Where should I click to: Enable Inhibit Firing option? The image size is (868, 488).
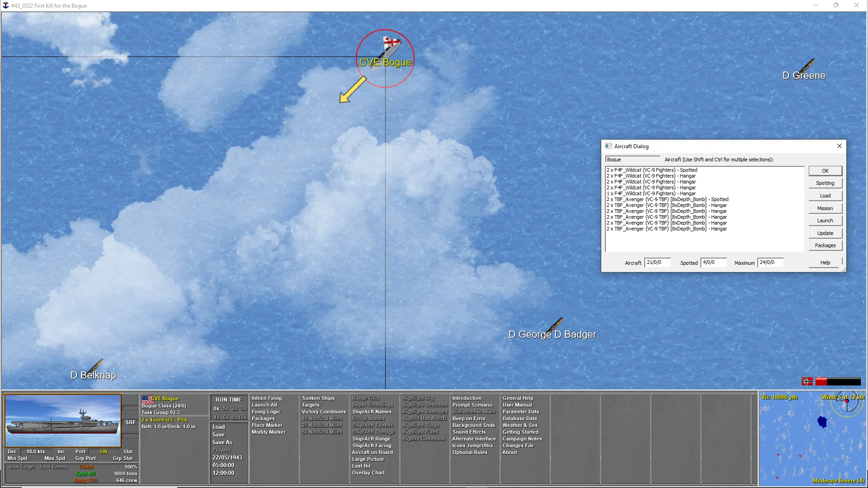266,398
